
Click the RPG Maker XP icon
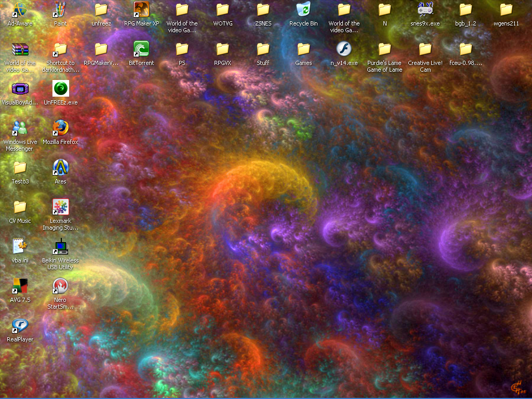(x=141, y=9)
